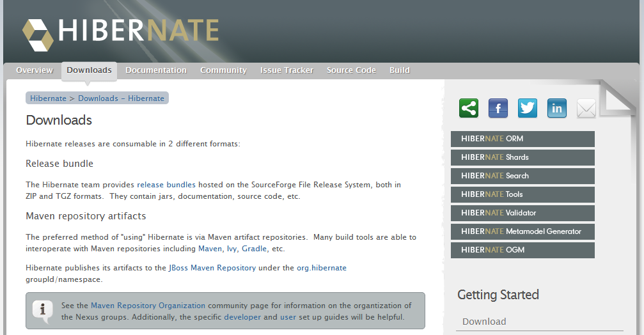Open the Source Code tab
The width and height of the screenshot is (644, 335).
(351, 70)
